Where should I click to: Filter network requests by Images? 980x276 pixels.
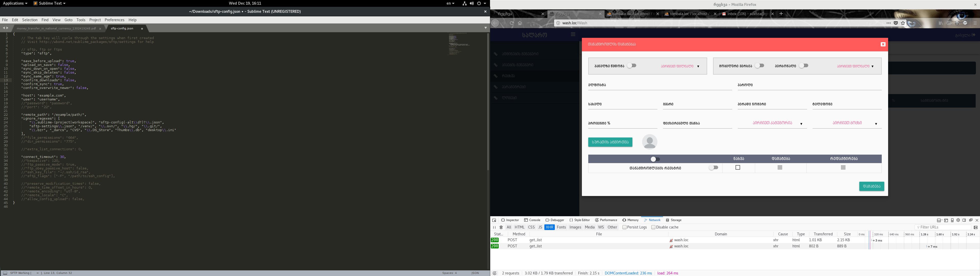575,227
